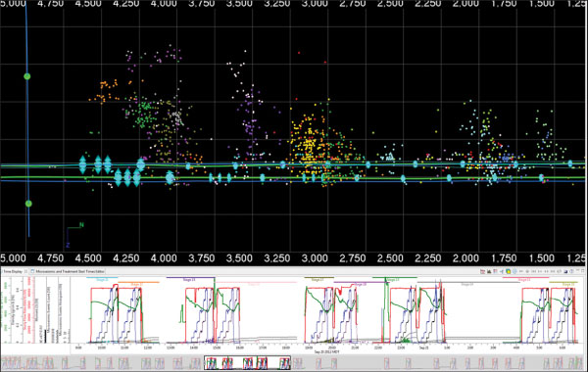Click the blue arrow icon in the toolbar
This screenshot has width=588, height=372.
tap(502, 271)
